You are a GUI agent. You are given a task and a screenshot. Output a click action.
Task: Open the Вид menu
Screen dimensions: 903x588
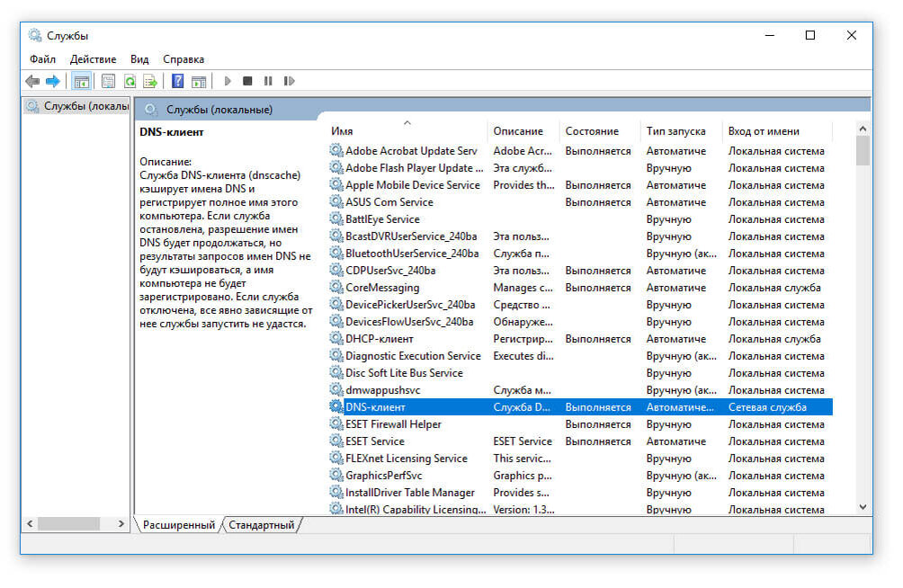click(x=139, y=59)
